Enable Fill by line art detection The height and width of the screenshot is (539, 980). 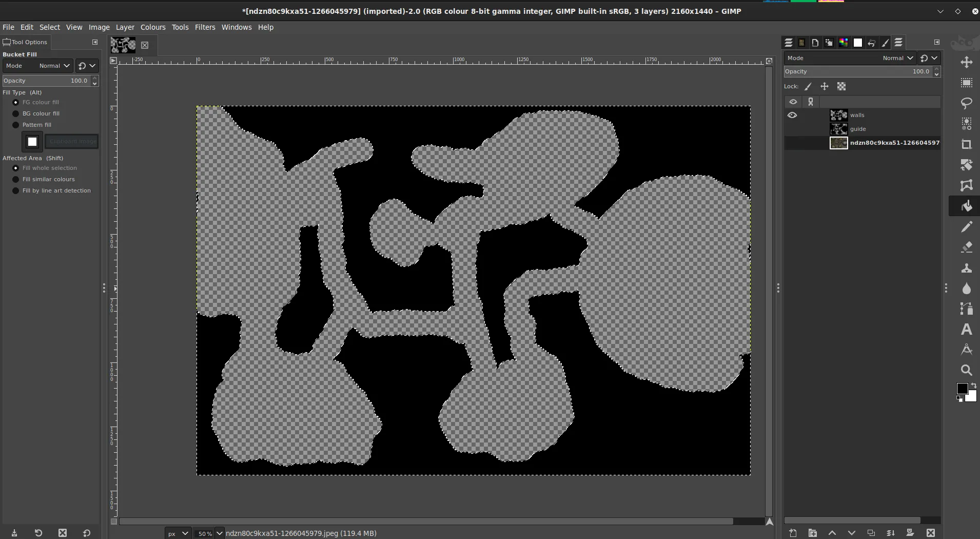(x=16, y=190)
